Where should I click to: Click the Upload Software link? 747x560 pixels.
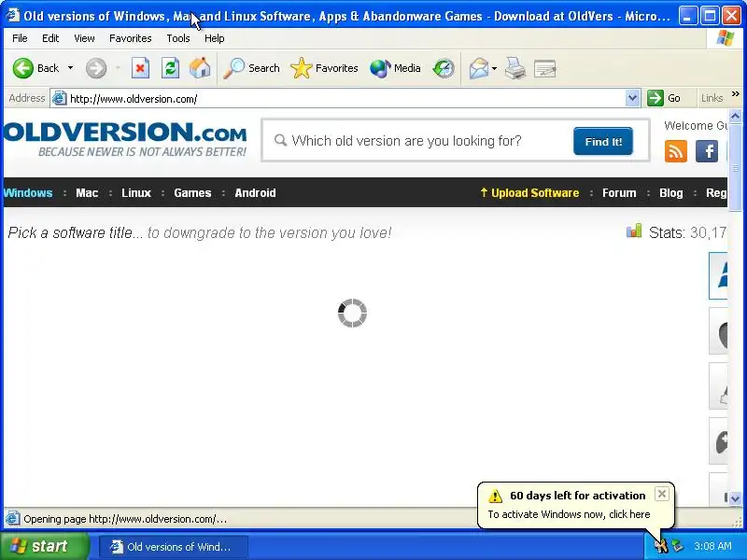[529, 193]
